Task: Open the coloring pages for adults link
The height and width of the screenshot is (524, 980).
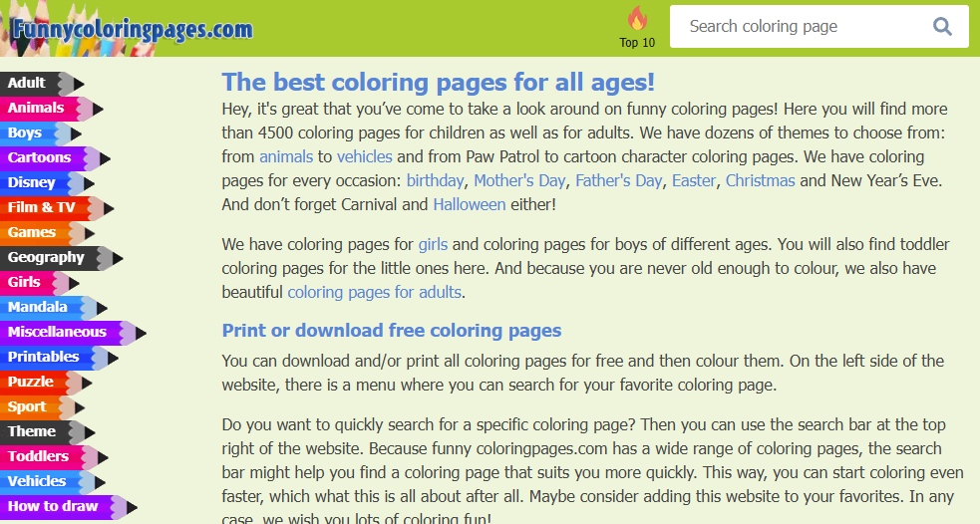Action: pyautogui.click(x=375, y=292)
